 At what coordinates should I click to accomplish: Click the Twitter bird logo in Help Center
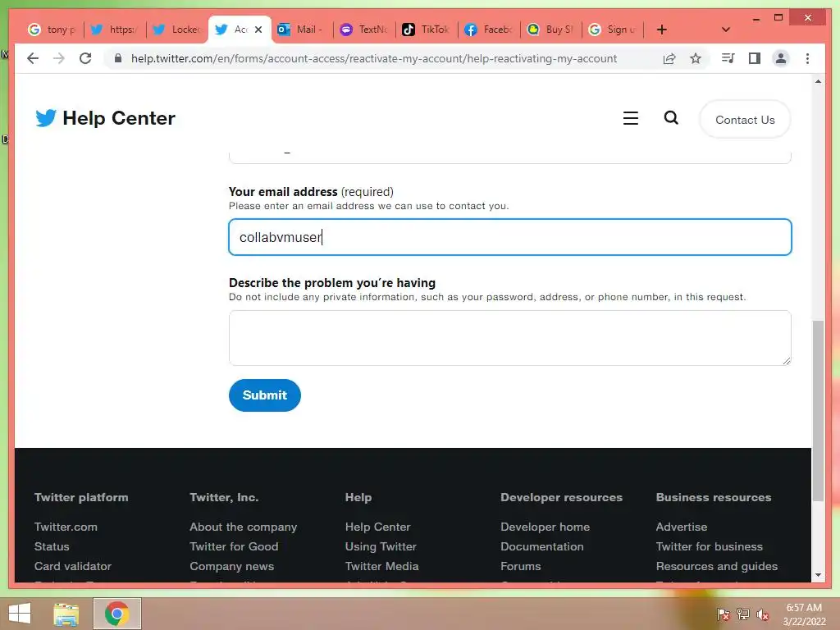[x=46, y=118]
